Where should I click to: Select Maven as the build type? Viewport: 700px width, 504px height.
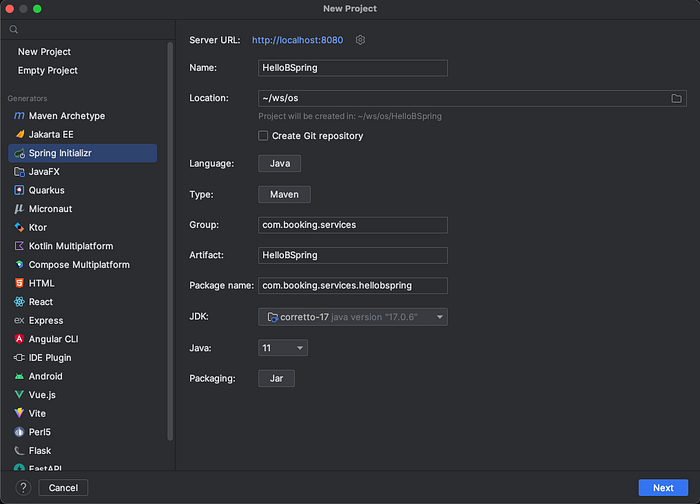click(x=284, y=195)
